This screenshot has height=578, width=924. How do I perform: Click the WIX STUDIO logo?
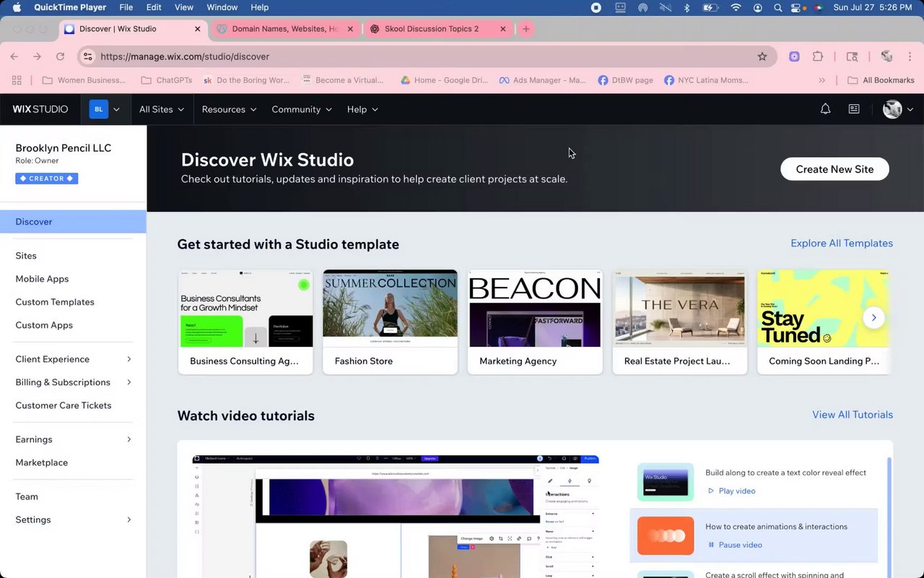point(40,109)
